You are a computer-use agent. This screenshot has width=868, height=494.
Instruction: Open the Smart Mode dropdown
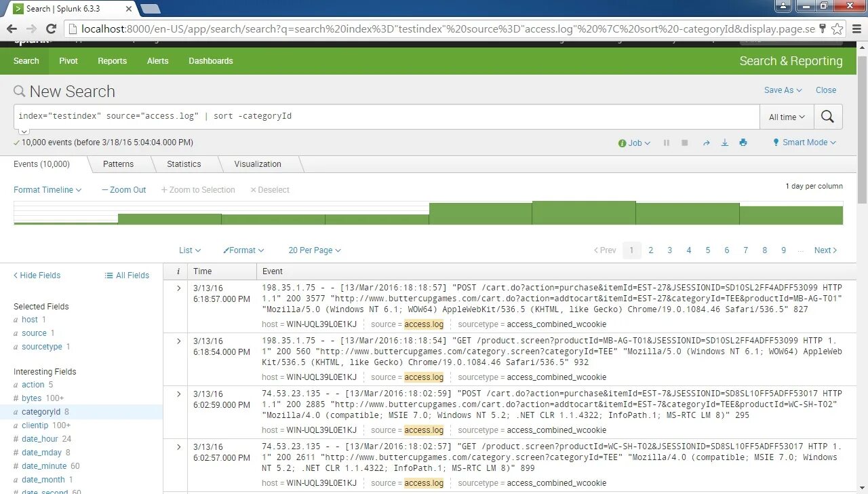coord(804,142)
